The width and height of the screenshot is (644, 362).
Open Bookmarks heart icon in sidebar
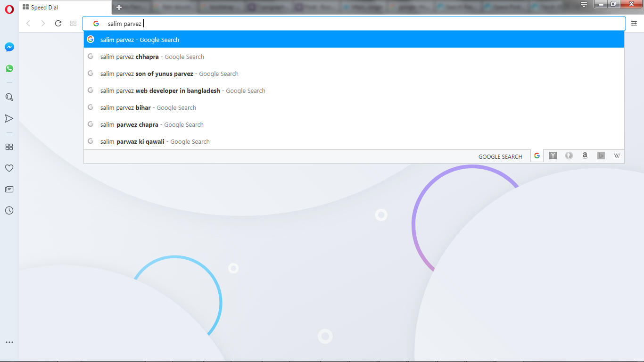9,168
